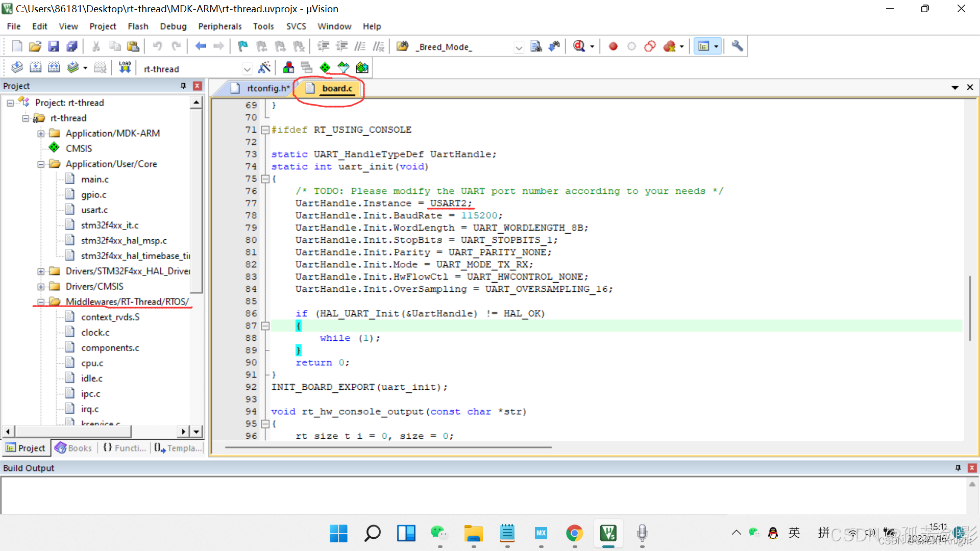Insert breakpoint red circle icon
The image size is (980, 551).
pyautogui.click(x=613, y=46)
